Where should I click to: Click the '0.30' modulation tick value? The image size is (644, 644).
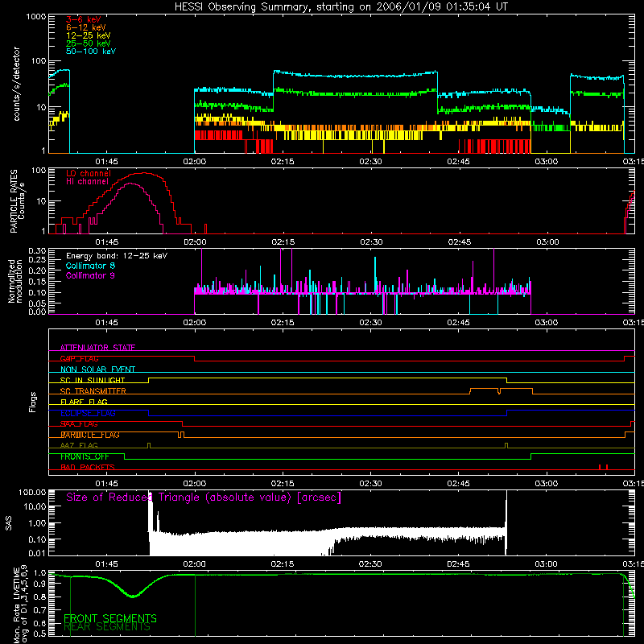click(x=36, y=251)
